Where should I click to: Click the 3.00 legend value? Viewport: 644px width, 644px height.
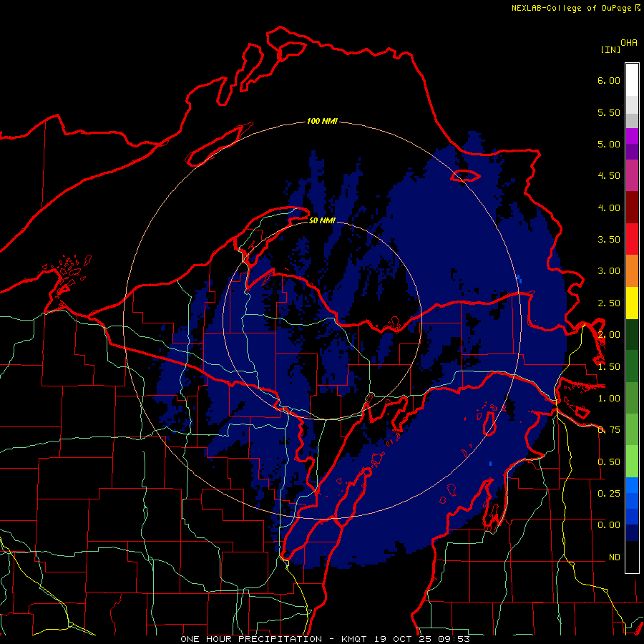coord(609,271)
